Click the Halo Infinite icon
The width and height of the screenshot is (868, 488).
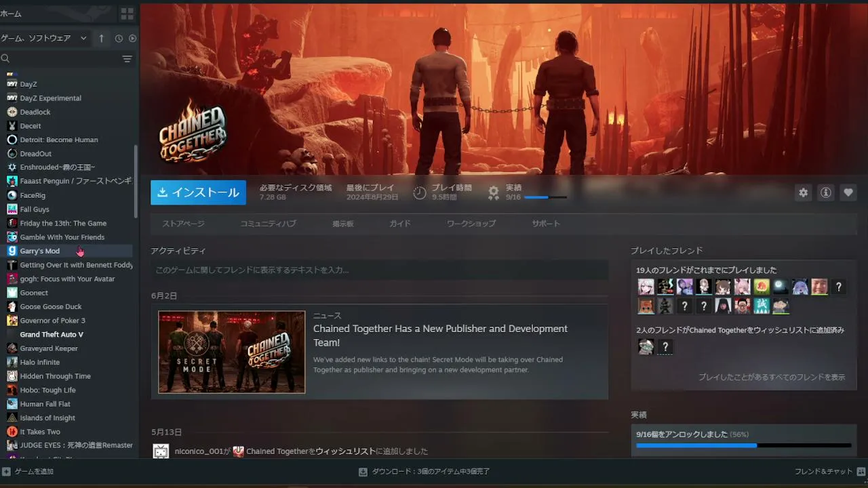12,362
